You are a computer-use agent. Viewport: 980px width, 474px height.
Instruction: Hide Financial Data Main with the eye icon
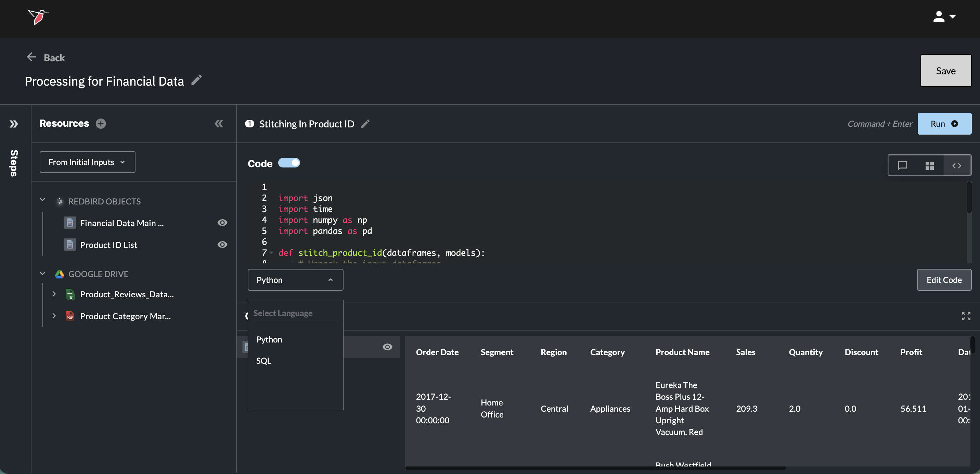222,223
